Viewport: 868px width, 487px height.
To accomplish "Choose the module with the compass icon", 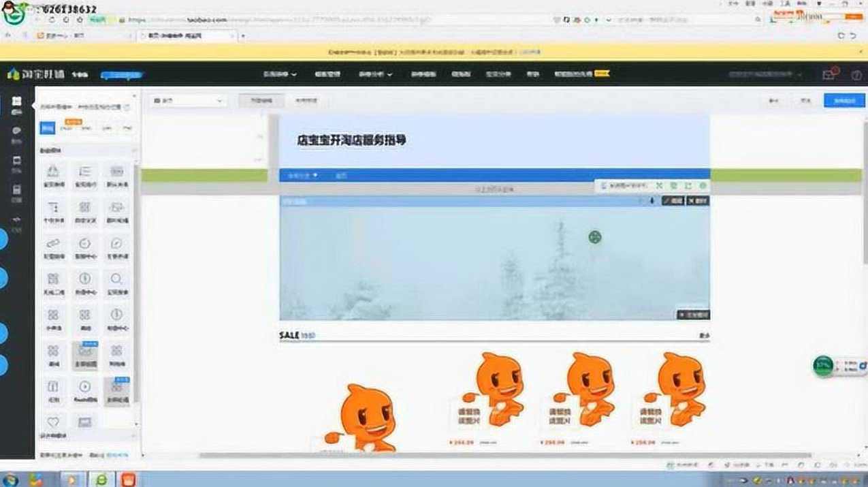I will point(117,247).
